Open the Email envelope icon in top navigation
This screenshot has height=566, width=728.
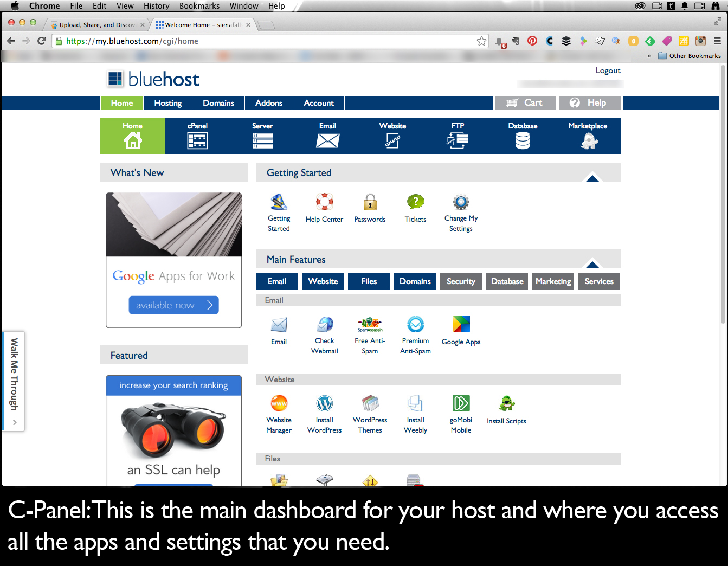coord(327,141)
